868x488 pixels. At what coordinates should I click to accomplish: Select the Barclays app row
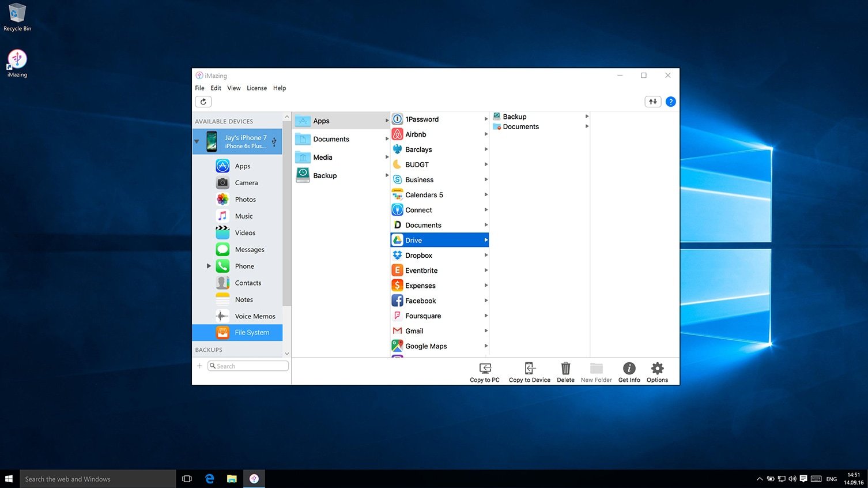pos(440,149)
